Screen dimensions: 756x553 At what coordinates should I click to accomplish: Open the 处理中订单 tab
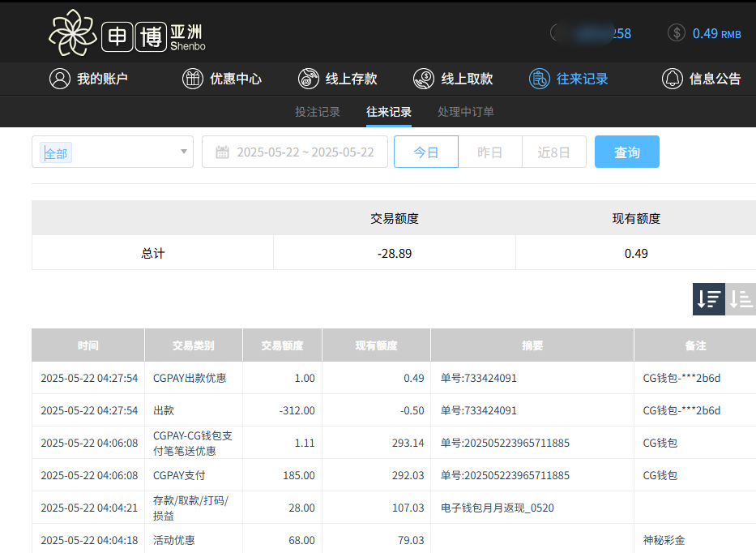[464, 112]
